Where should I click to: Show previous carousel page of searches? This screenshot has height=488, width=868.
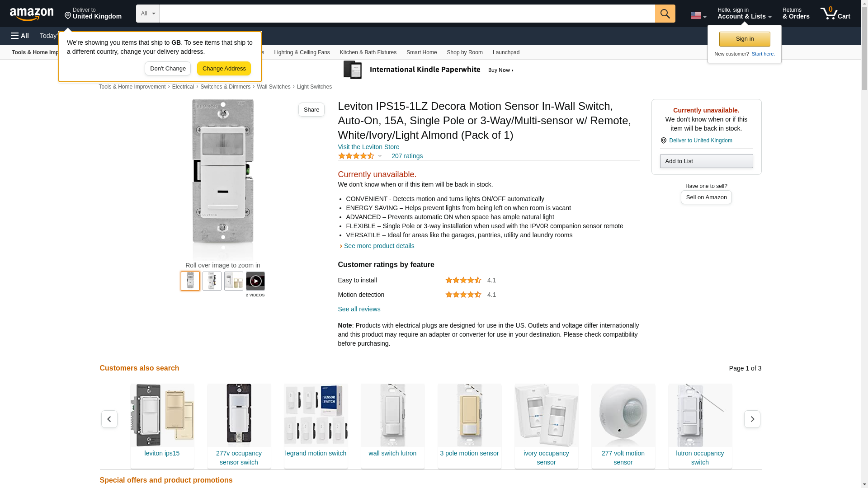click(109, 419)
